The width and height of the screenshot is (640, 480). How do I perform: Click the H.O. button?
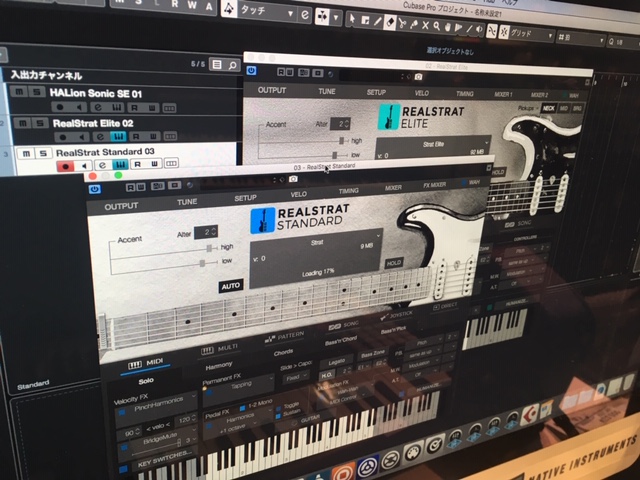[327, 374]
